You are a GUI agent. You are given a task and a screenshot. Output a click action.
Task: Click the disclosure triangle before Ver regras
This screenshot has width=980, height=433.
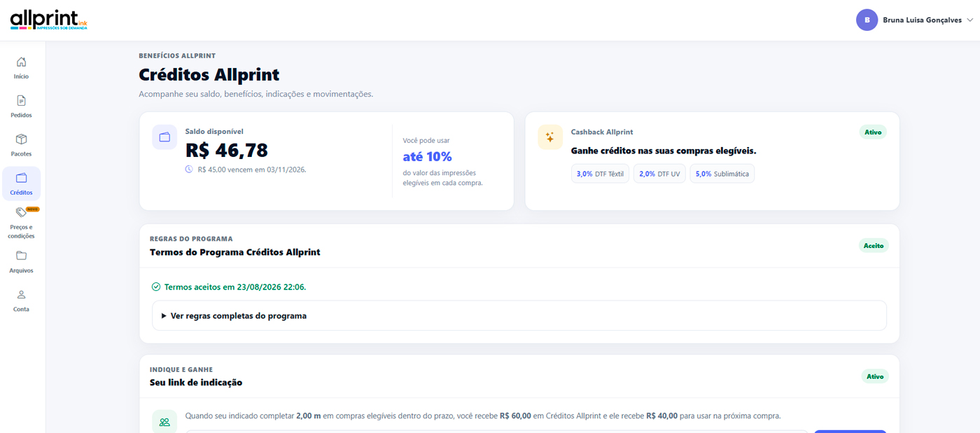(x=164, y=316)
